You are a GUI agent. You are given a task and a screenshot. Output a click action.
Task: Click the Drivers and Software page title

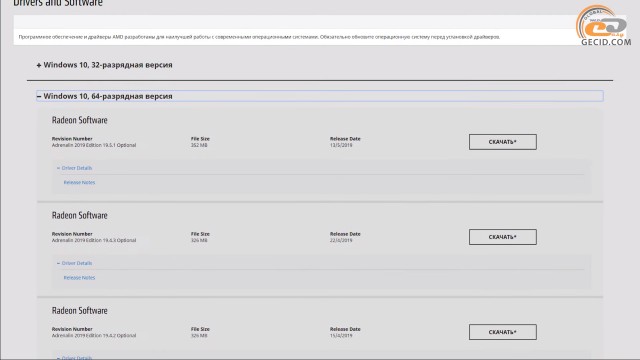click(x=58, y=3)
